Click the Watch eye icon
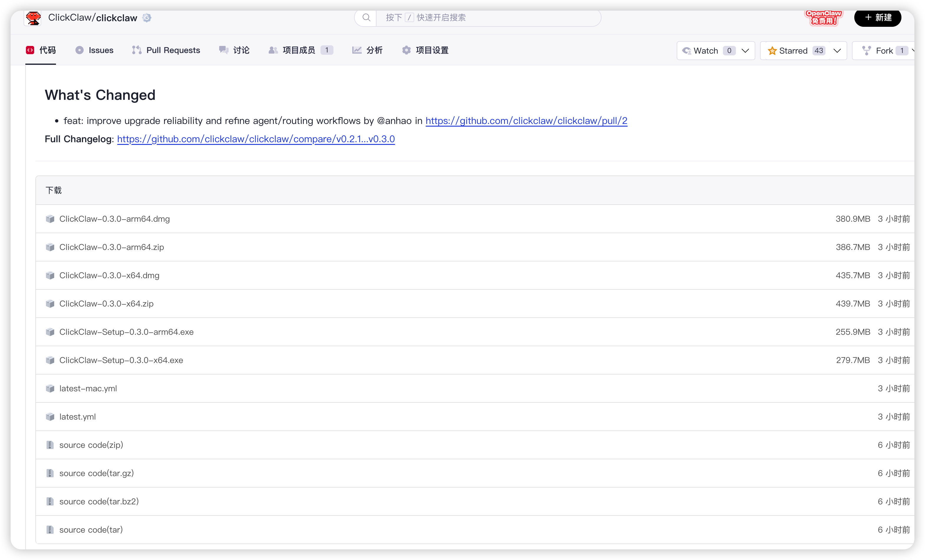Image resolution: width=925 pixels, height=560 pixels. coord(686,51)
